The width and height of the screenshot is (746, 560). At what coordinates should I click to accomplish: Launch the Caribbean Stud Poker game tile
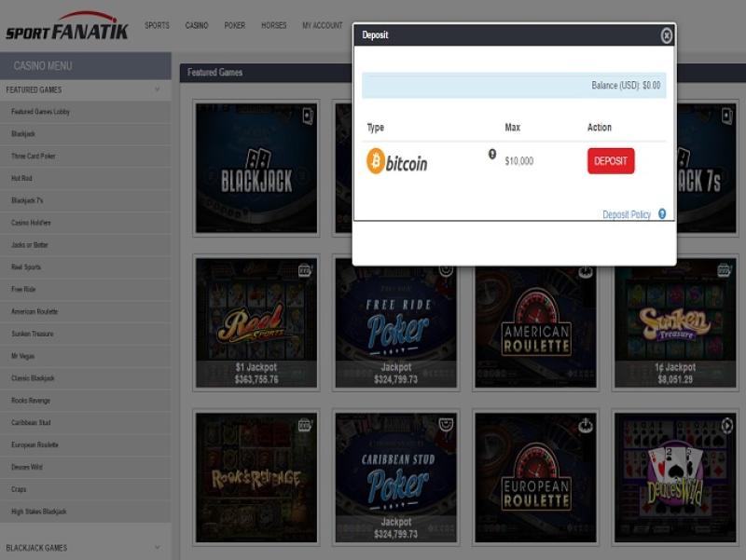click(x=396, y=475)
